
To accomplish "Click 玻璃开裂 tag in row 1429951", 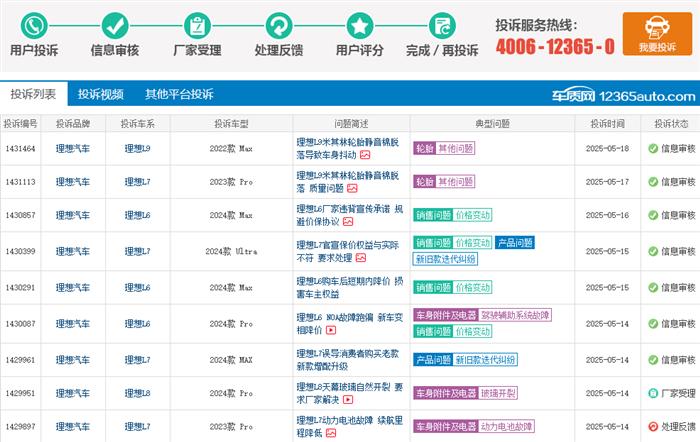I will 498,393.
